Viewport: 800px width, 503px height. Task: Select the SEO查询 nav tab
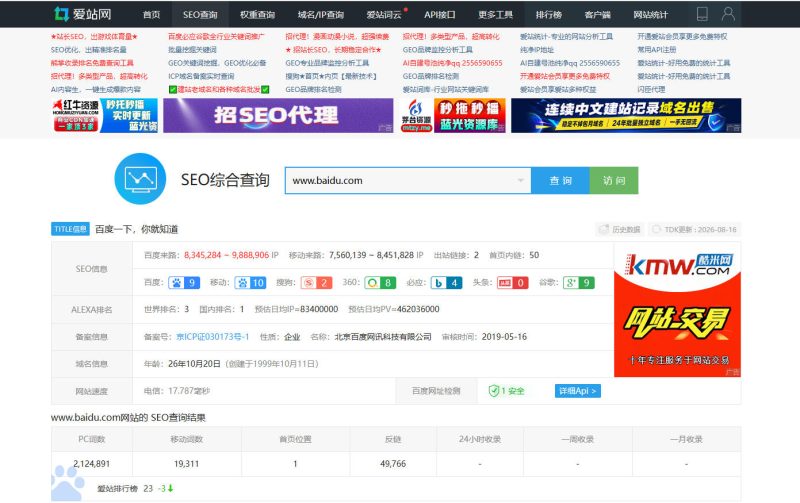(200, 14)
